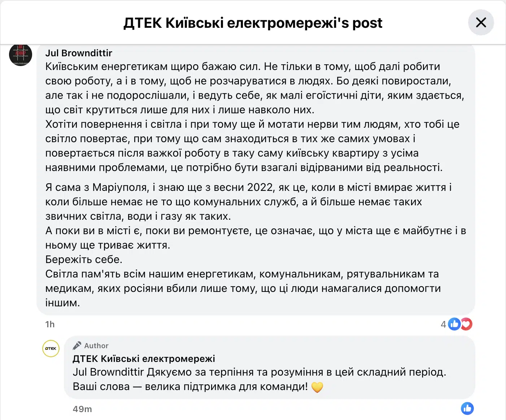Click the yellow heart emoji in the reply
This screenshot has width=506, height=420.
tap(317, 387)
